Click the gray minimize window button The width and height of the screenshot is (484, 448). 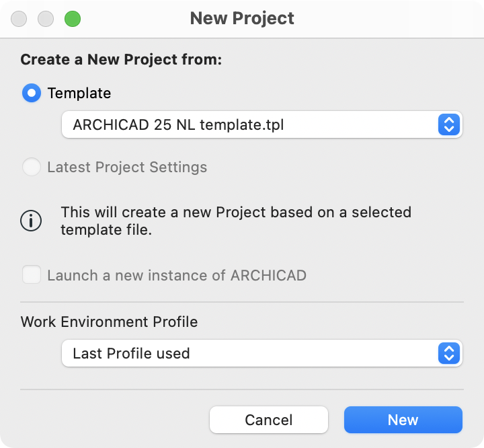(46, 19)
